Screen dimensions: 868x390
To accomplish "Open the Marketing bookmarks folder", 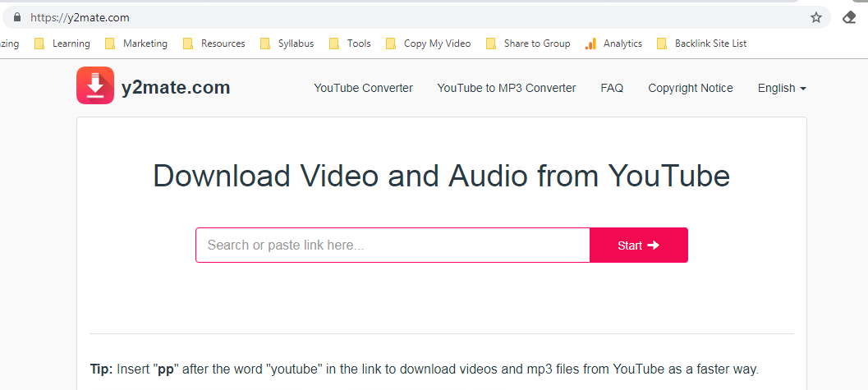I will pos(136,44).
